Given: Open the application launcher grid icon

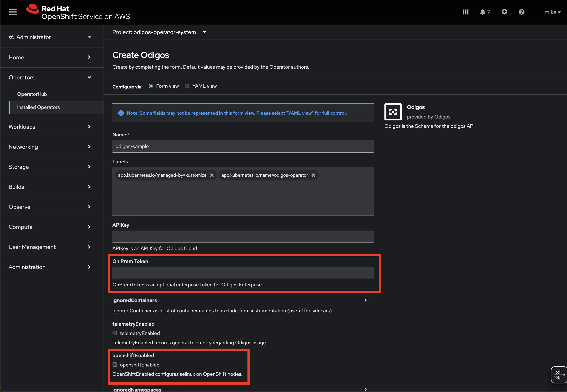Looking at the screenshot, I should click(x=465, y=12).
